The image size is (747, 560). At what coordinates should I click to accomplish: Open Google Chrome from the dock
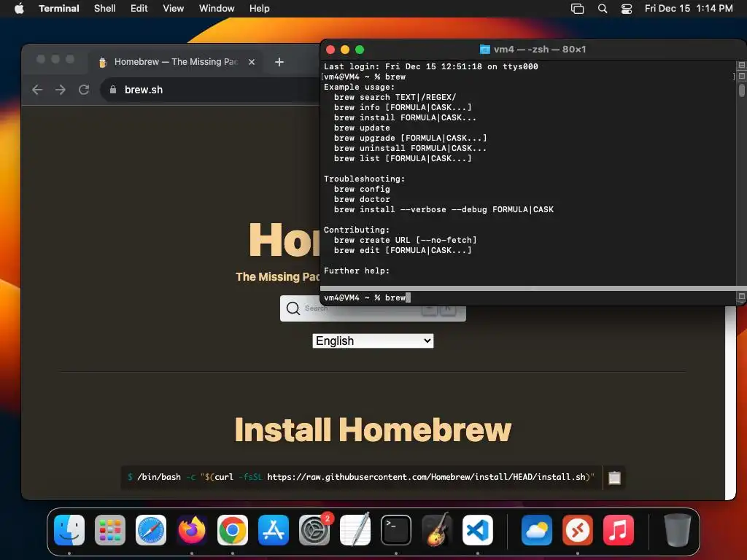[x=233, y=530]
